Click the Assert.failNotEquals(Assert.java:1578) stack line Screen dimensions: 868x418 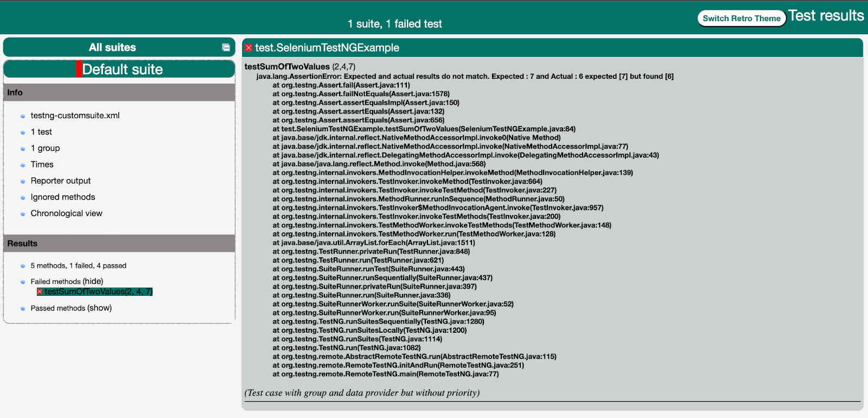click(x=361, y=94)
